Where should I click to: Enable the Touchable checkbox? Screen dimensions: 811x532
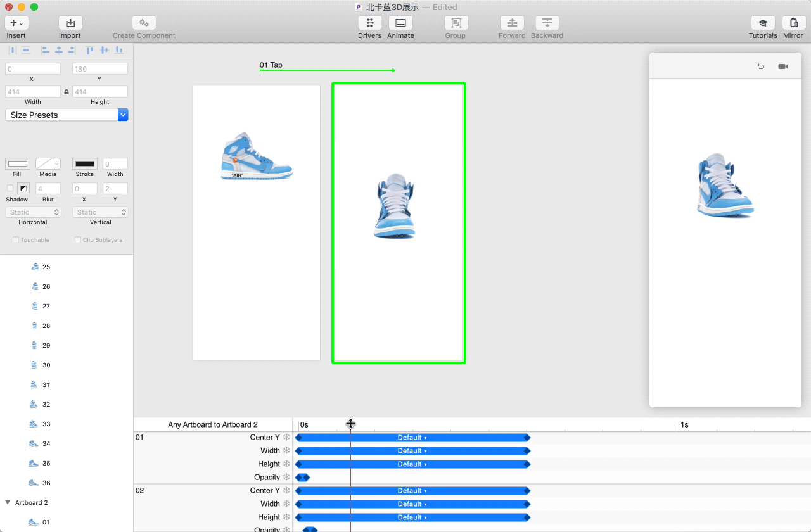(x=16, y=240)
